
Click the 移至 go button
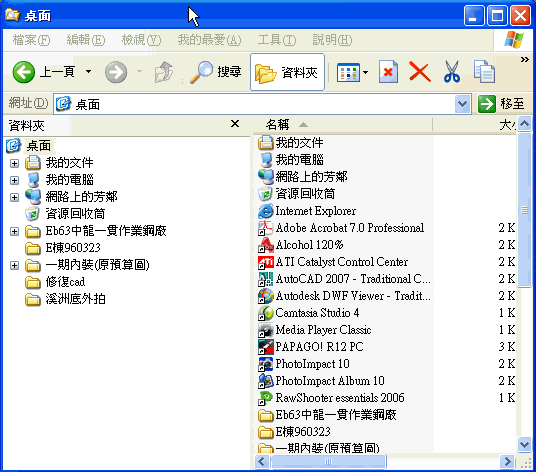click(501, 104)
